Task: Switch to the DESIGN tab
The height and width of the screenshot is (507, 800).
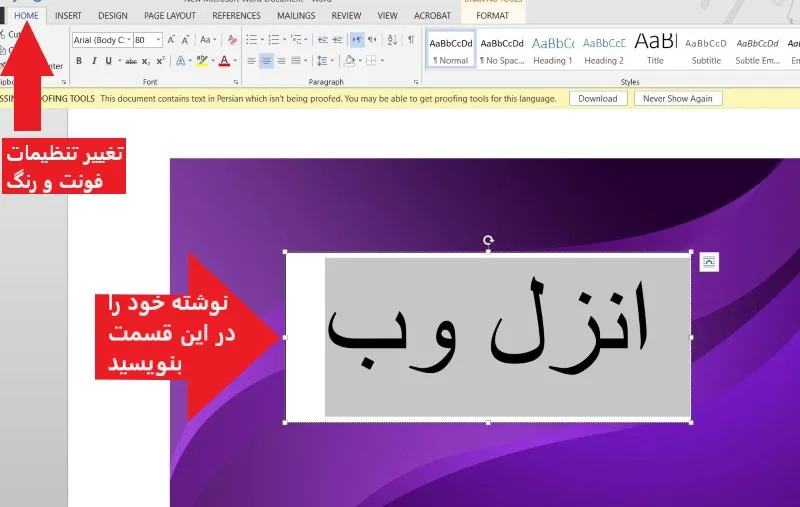Action: coord(113,16)
